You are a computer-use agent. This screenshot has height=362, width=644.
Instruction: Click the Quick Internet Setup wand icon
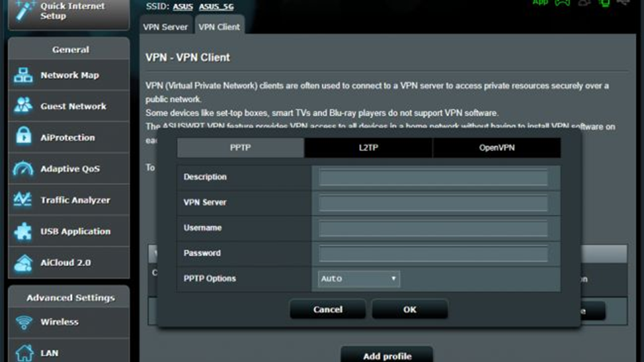tap(22, 10)
